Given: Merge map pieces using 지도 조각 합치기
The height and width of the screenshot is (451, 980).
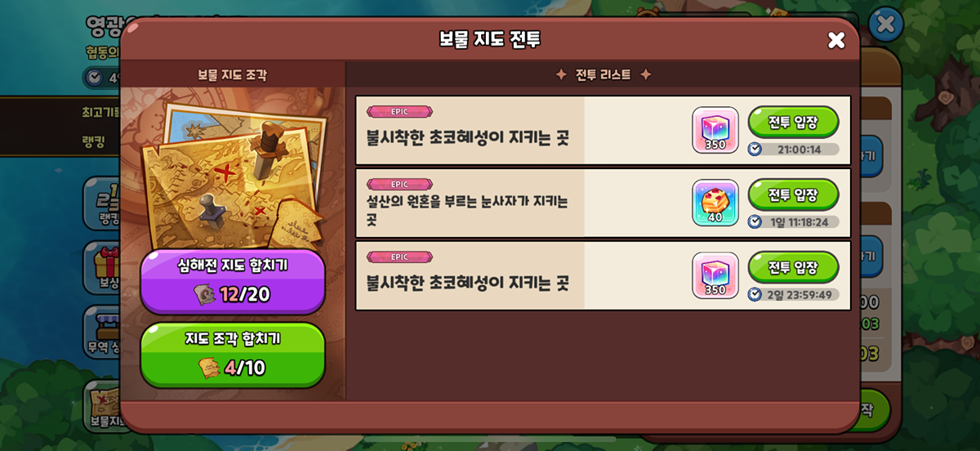Looking at the screenshot, I should coord(233,355).
